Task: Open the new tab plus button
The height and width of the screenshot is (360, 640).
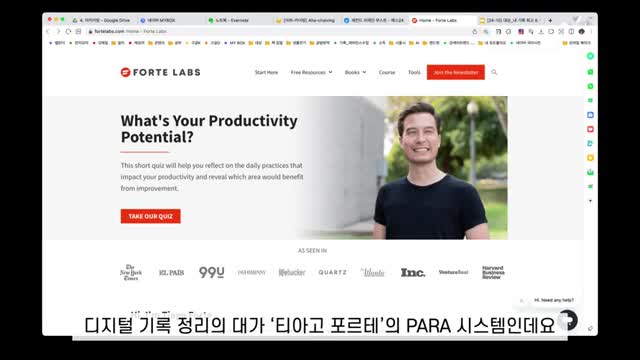Action: click(550, 20)
